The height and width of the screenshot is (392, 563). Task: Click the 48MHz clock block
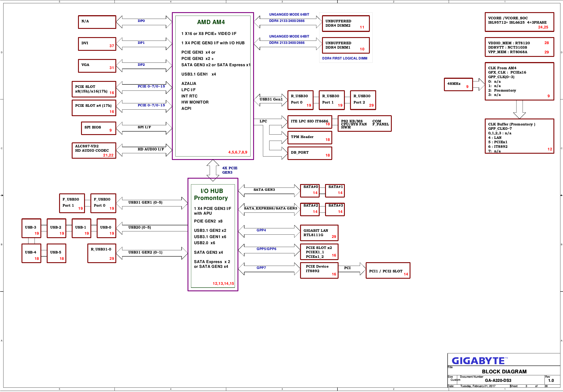coord(458,84)
